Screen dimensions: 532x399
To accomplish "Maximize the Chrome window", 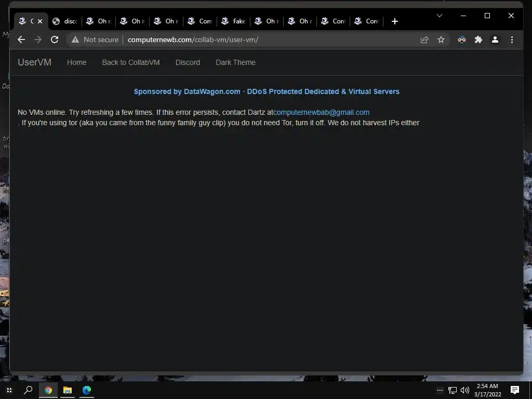I will [487, 16].
